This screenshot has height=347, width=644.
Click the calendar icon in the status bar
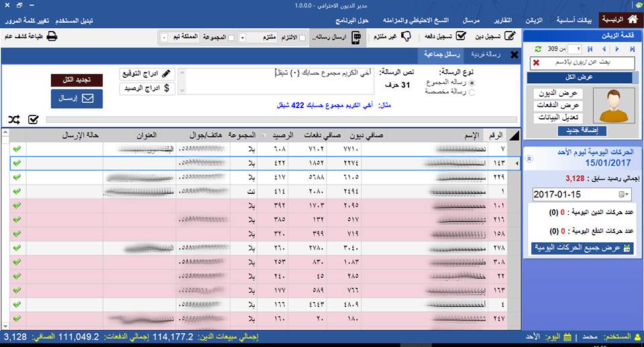[568, 337]
